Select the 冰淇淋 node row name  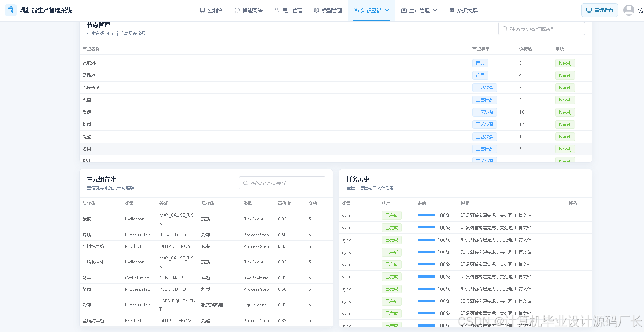[89, 63]
